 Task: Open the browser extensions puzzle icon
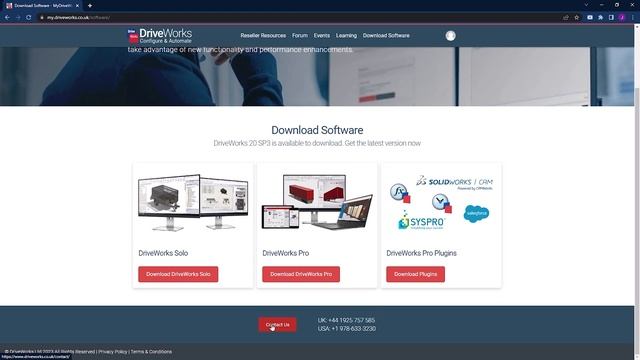pyautogui.click(x=600, y=18)
